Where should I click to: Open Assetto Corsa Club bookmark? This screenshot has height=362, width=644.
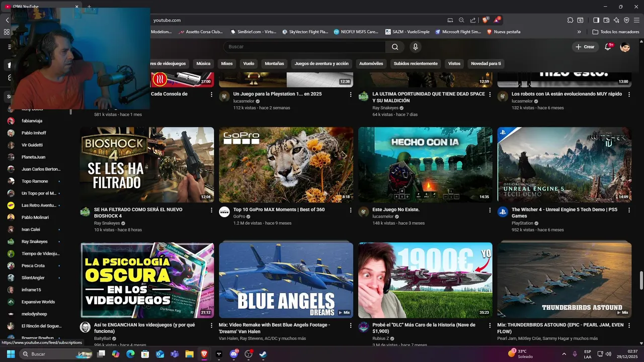(200, 32)
